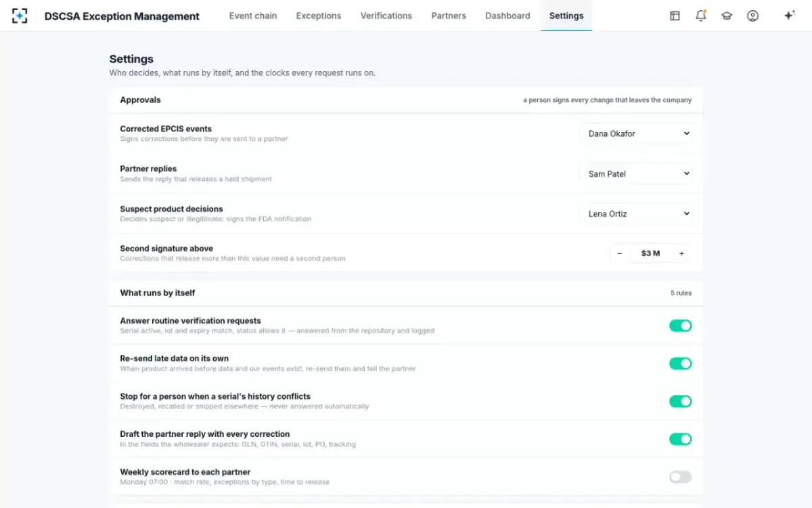Enable Weekly scorecard to each partner

[681, 478]
